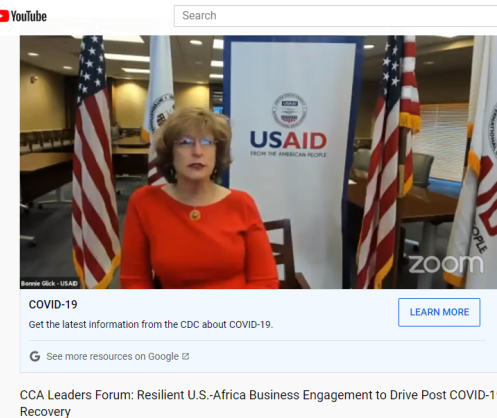Image resolution: width=497 pixels, height=418 pixels.
Task: Click FROM THE AMERICAN PEOPLE banner text
Action: 288,154
